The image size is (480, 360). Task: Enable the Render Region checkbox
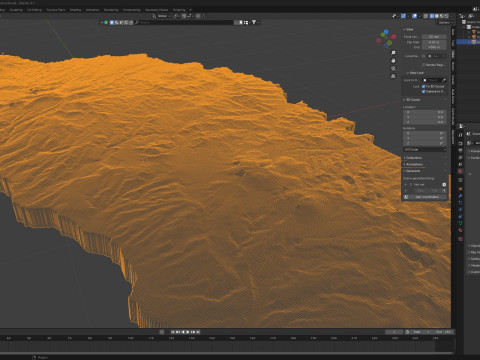[424, 65]
